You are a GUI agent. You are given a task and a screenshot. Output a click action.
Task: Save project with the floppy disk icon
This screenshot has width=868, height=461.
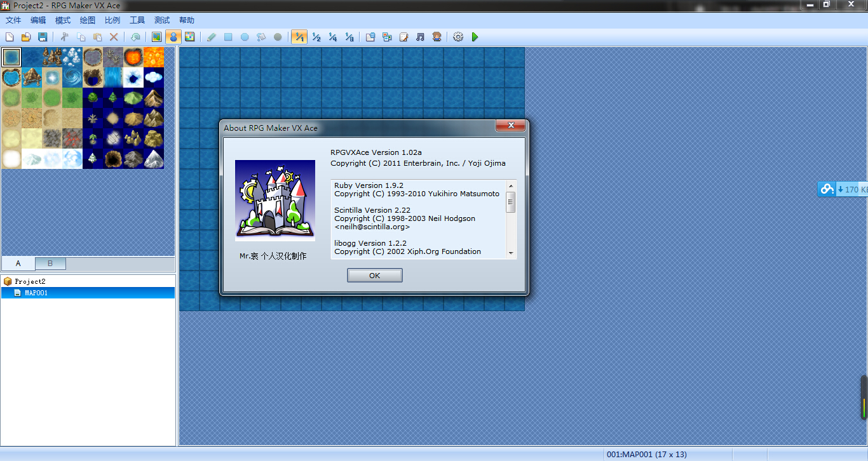[x=43, y=37]
